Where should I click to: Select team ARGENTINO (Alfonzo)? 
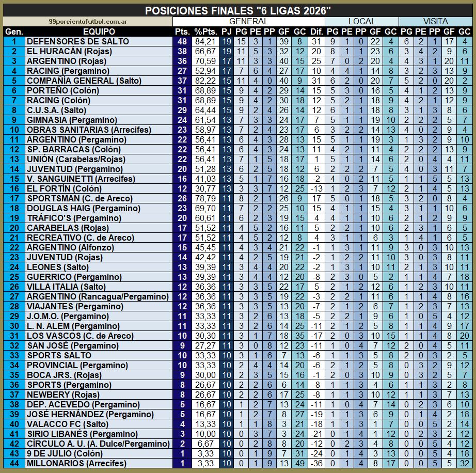point(70,247)
